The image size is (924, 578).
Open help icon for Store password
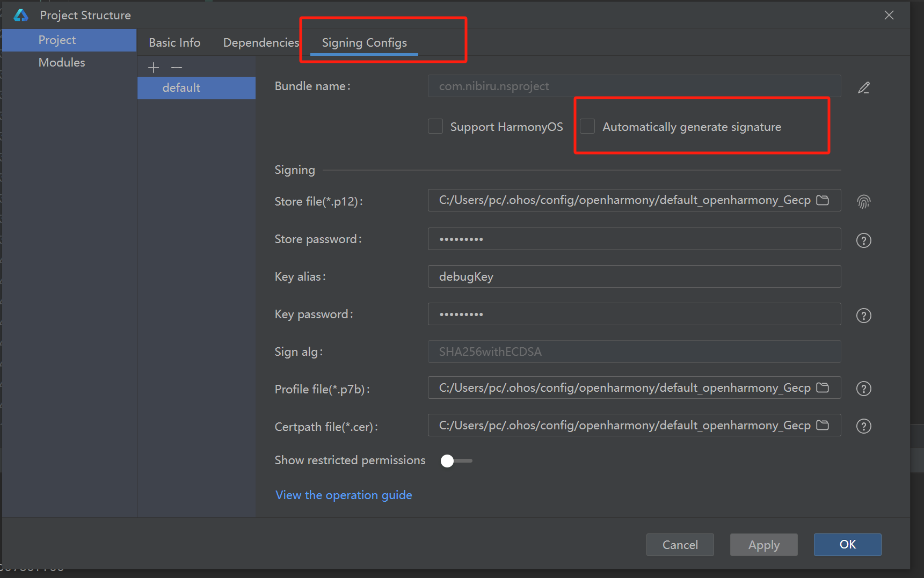click(863, 240)
